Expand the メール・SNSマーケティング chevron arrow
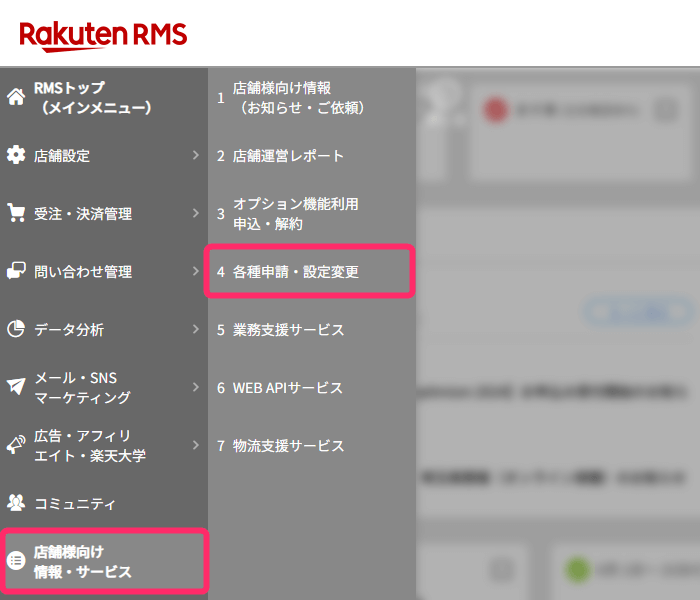 click(196, 387)
